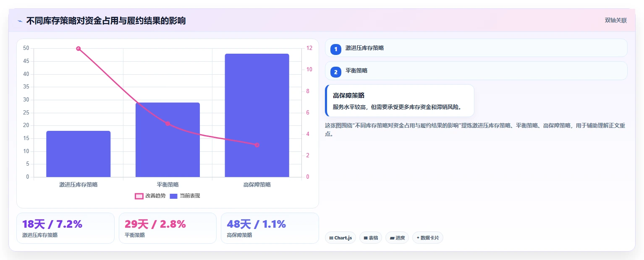Select the 高保障策略 detail card
Screen dimensions: 644x260
tap(400, 101)
